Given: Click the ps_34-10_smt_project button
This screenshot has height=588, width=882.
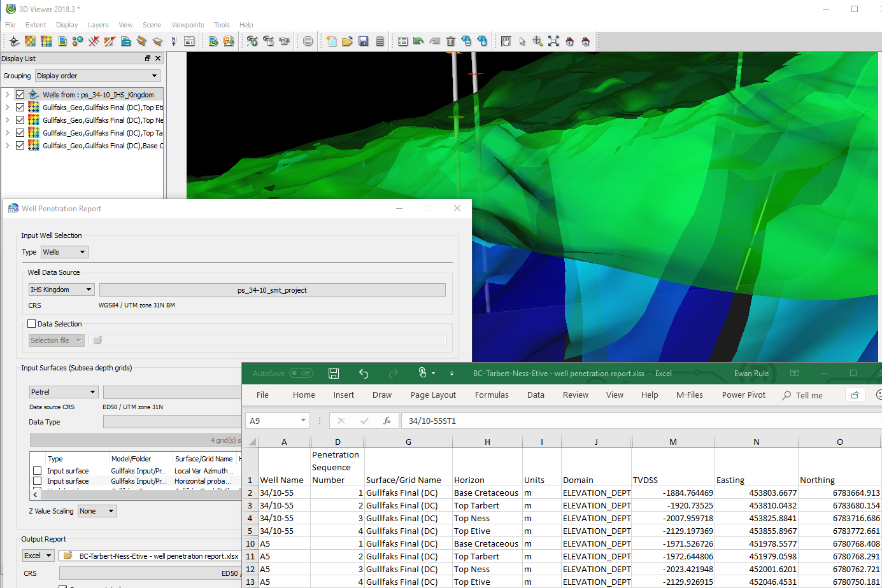Looking at the screenshot, I should [x=272, y=290].
